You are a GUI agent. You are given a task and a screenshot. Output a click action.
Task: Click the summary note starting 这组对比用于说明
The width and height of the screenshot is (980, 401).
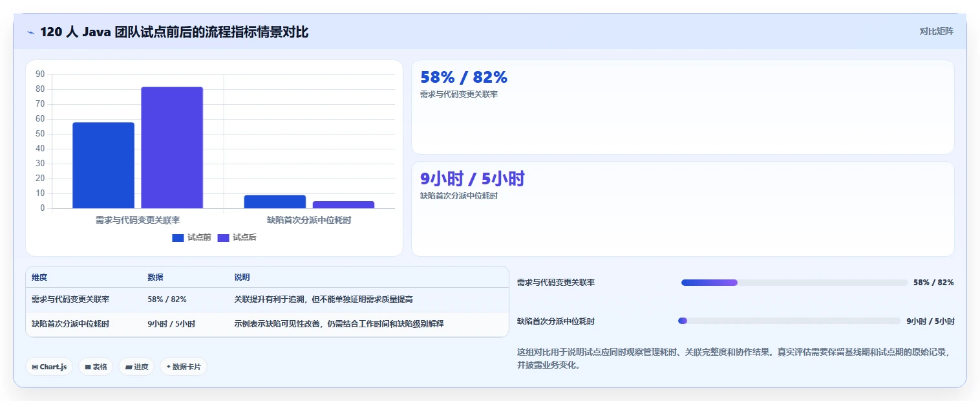(735, 358)
